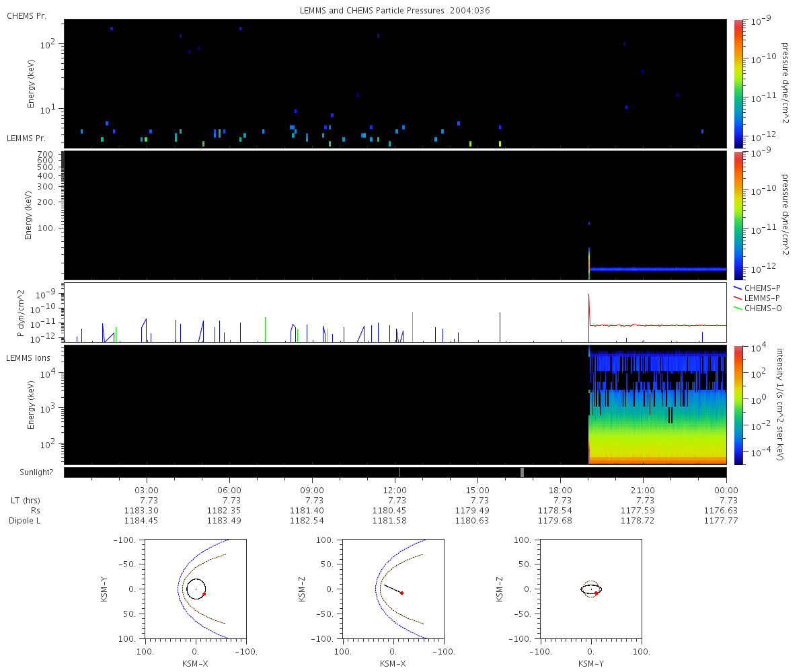Click the 03:00 time axis label
807x672 pixels.
click(147, 490)
